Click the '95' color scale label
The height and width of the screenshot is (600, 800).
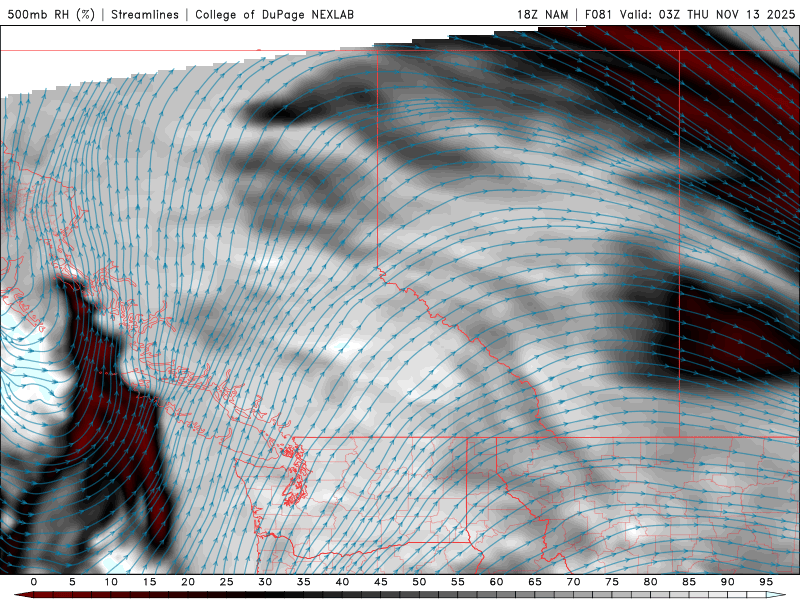point(765,582)
